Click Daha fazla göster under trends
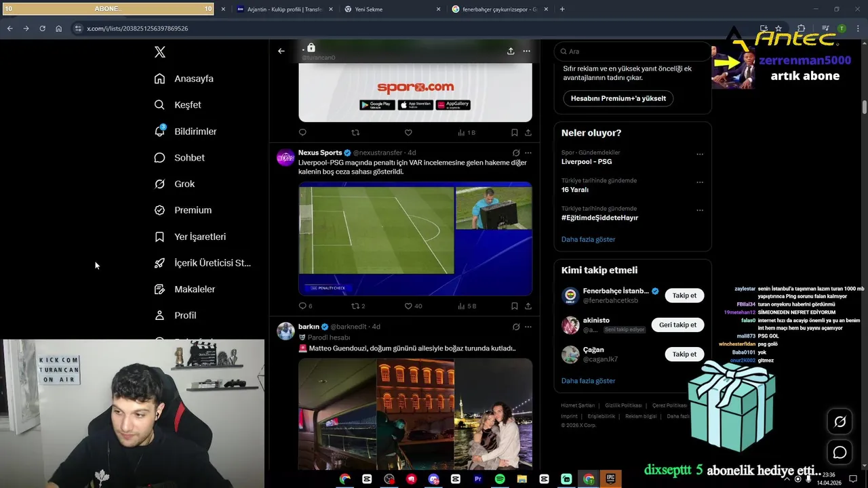The height and width of the screenshot is (488, 868). click(x=588, y=239)
